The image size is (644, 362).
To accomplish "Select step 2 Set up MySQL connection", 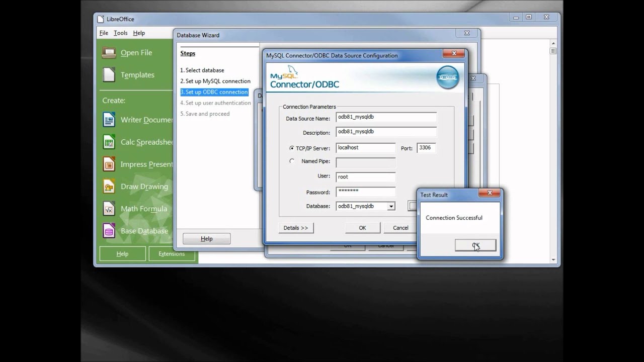I will pyautogui.click(x=215, y=81).
